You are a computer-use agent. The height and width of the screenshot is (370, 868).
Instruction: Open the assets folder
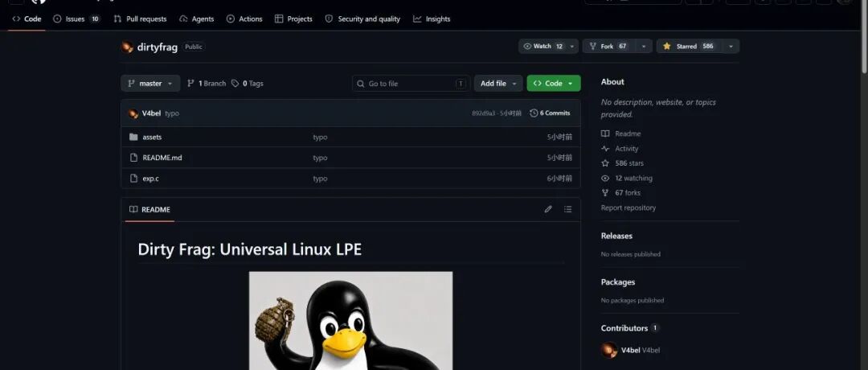pos(152,137)
